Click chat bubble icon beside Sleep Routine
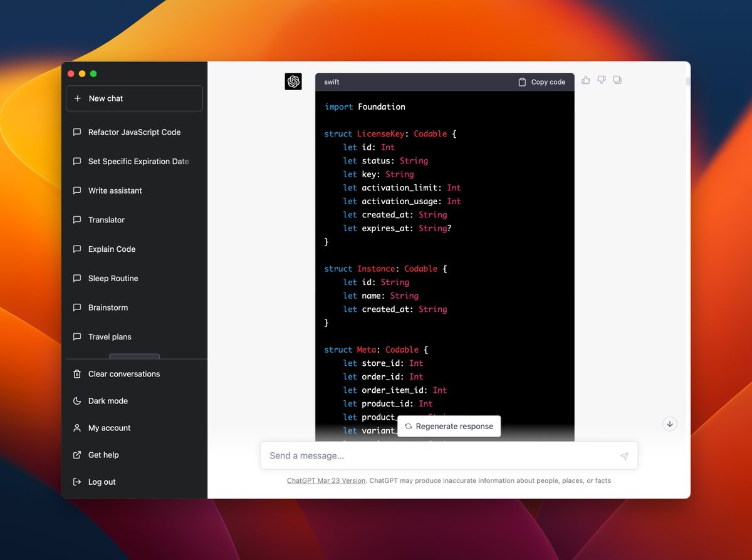 point(77,278)
